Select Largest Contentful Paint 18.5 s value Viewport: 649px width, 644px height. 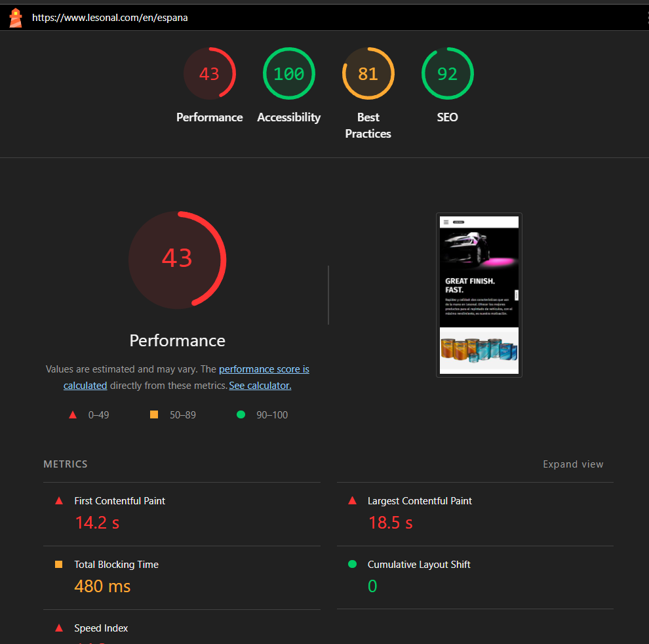point(390,523)
